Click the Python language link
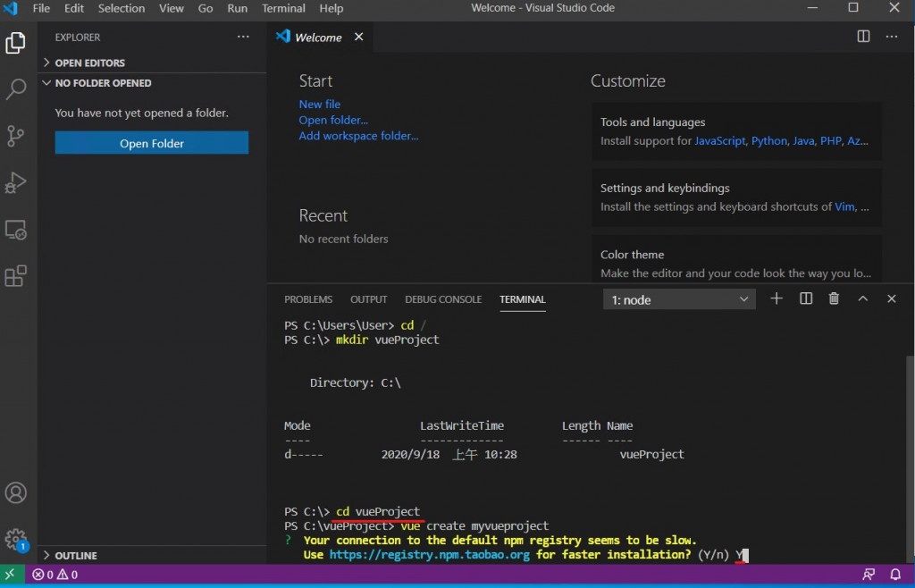Viewport: 915px width, 588px height. point(769,140)
